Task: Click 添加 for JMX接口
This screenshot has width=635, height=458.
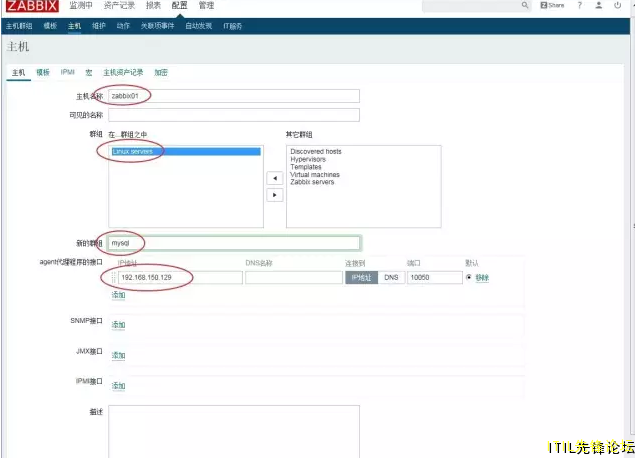Action: 118,356
